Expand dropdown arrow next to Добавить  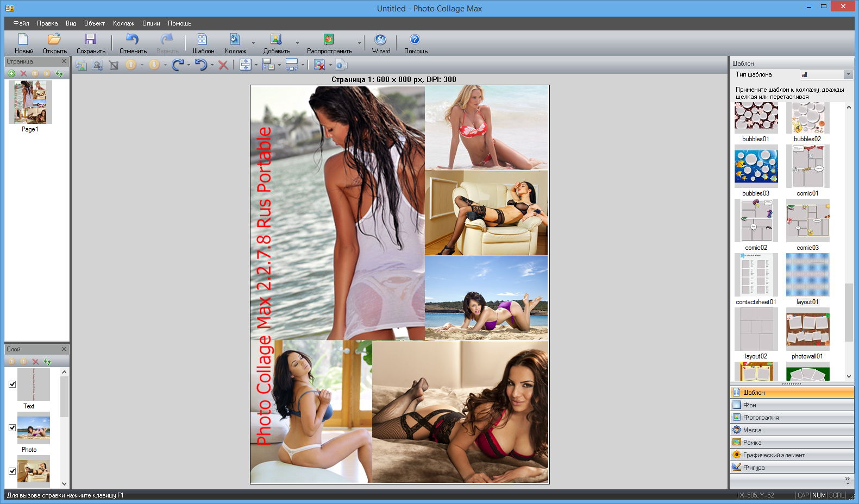point(297,43)
